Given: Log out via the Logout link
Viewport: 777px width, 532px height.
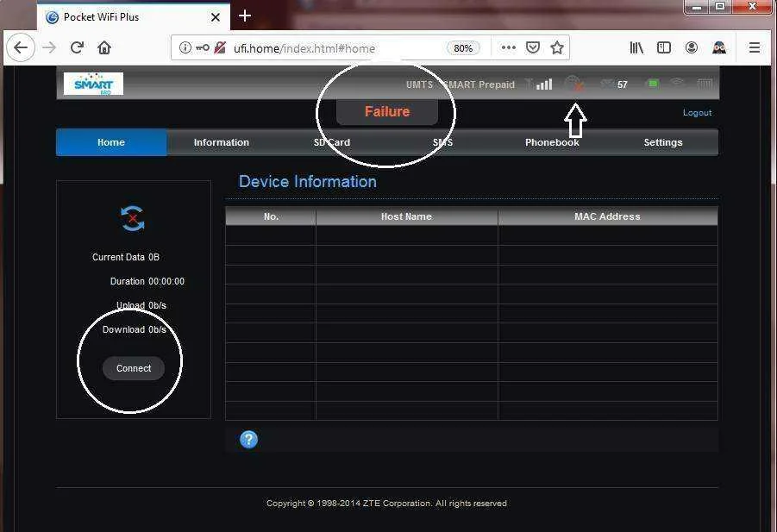Looking at the screenshot, I should [697, 112].
